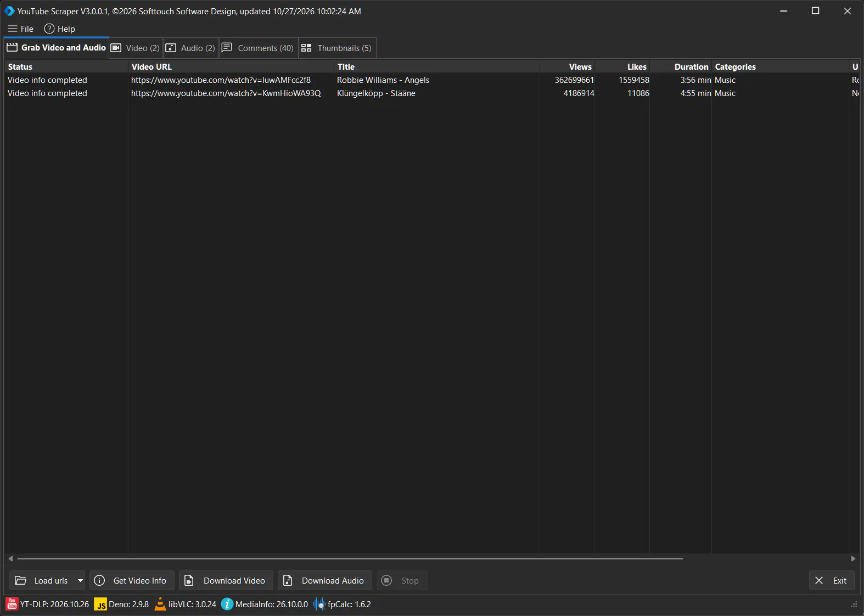Screen dimensions: 864x616
Task: Open the Help menu
Action: tap(60, 29)
